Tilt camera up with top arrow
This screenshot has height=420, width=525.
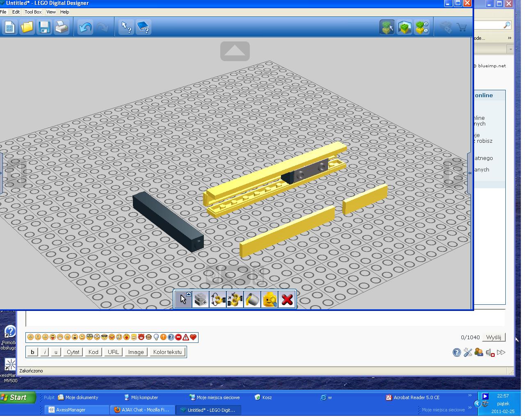(235, 51)
